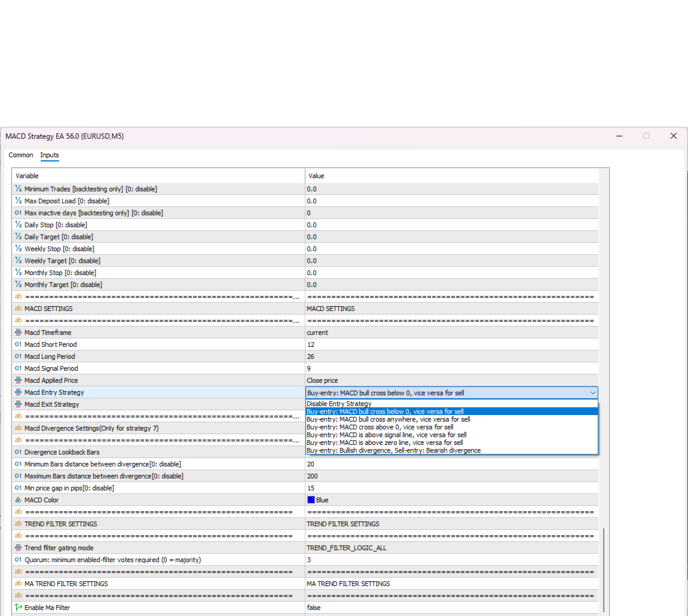The width and height of the screenshot is (688, 616).
Task: Click the Macd Exit Strategy enum icon
Action: coord(18,404)
